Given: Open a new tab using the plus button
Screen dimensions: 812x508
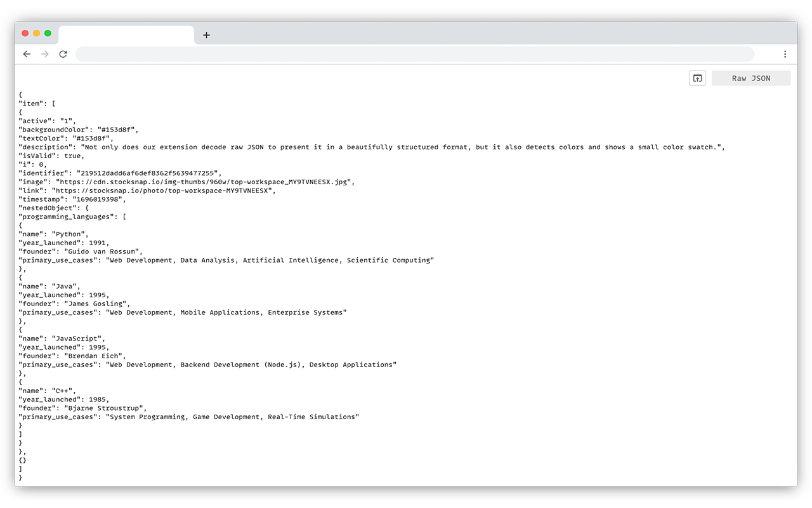Looking at the screenshot, I should click(206, 36).
